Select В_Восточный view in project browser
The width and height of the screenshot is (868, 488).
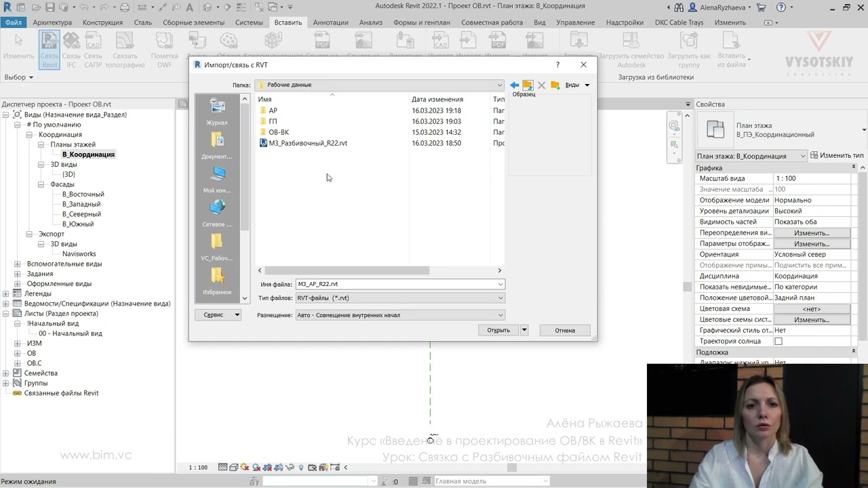(x=83, y=195)
